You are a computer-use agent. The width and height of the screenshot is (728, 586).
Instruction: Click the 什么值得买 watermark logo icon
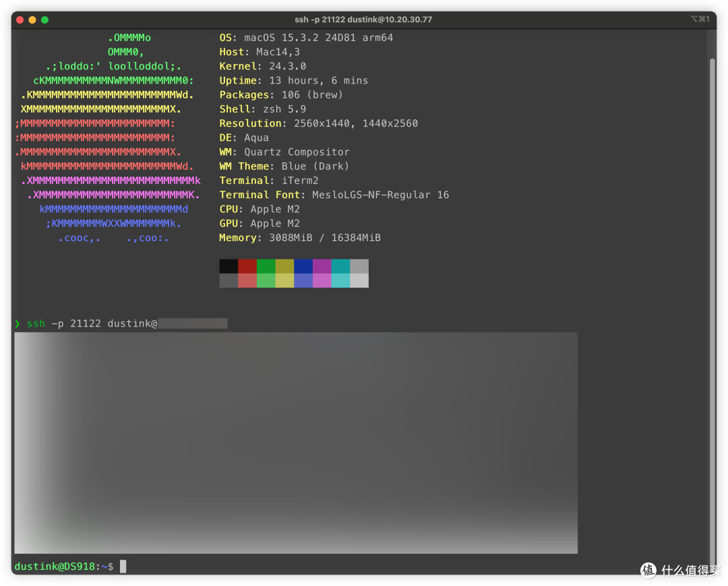pyautogui.click(x=648, y=570)
